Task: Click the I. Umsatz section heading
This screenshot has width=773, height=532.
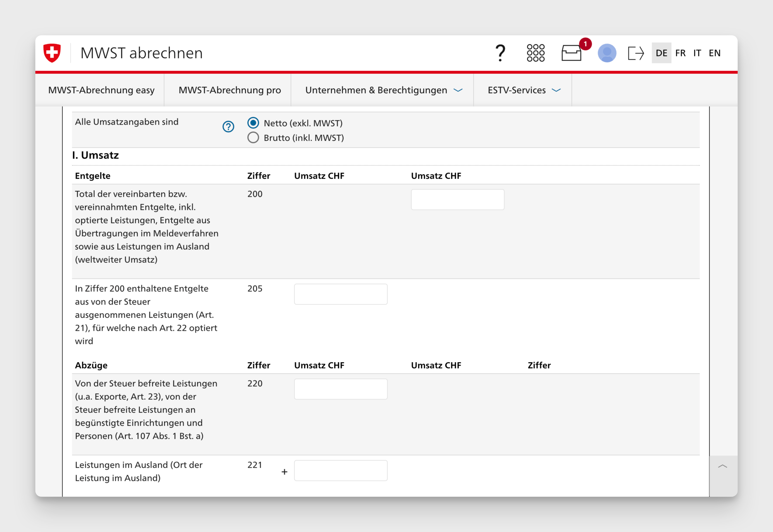Action: 95,155
